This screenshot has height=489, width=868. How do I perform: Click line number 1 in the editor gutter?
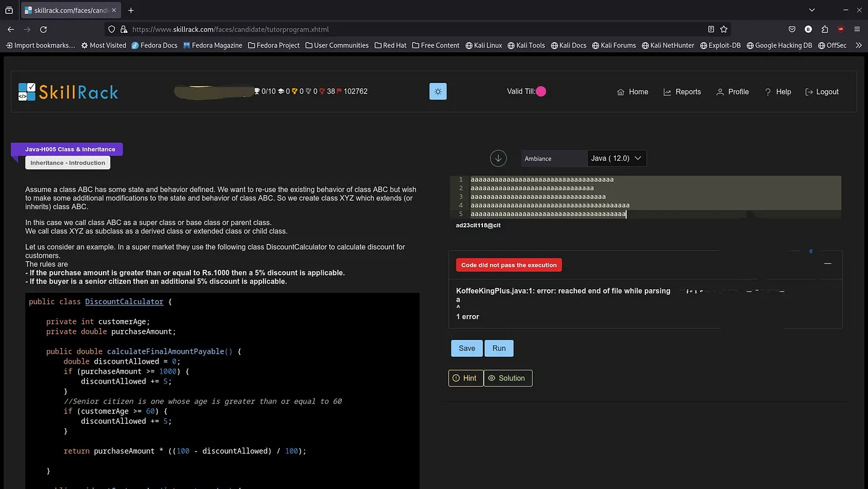[460, 179]
